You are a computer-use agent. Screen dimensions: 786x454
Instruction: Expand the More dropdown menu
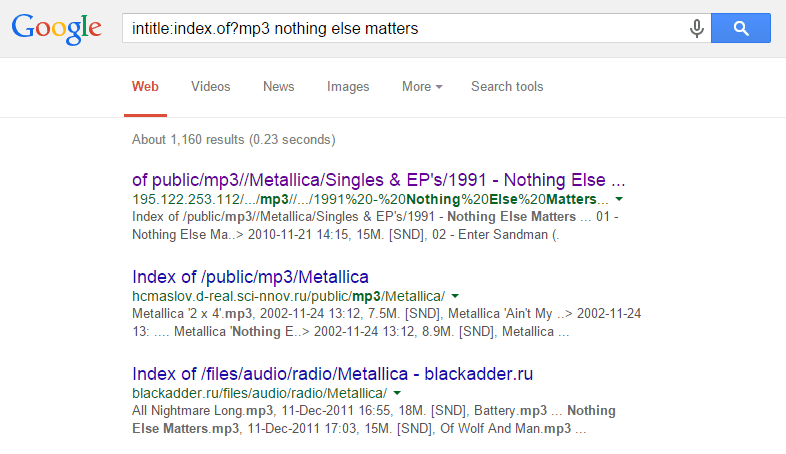(422, 87)
